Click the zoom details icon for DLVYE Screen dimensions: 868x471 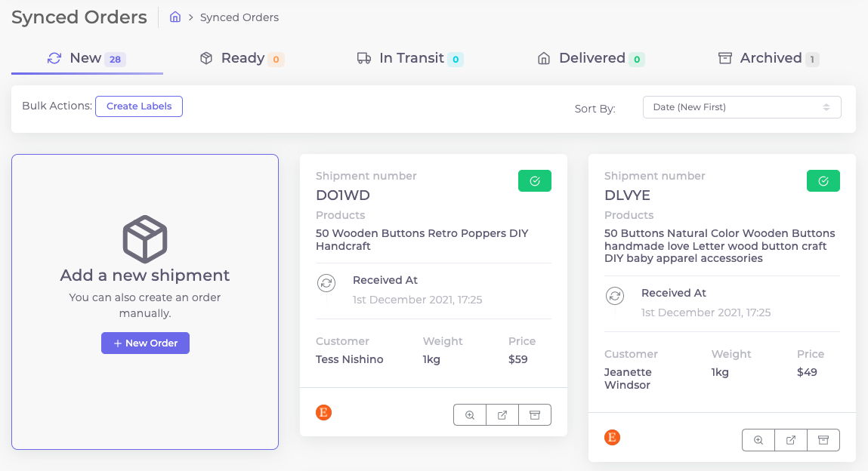[x=758, y=441]
